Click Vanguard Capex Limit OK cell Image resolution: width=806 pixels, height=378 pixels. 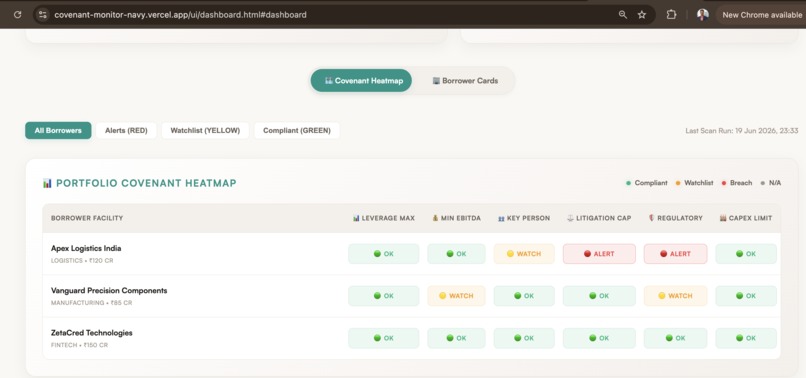pos(746,296)
